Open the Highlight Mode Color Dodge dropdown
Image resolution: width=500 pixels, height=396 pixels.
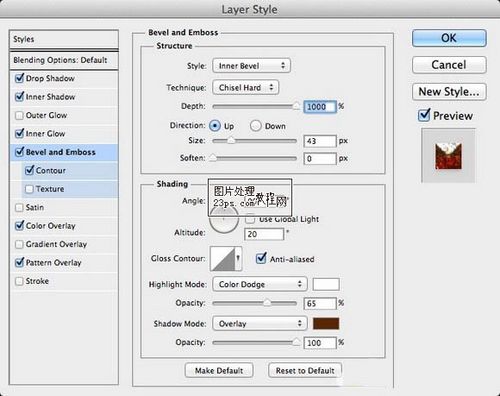click(x=260, y=284)
